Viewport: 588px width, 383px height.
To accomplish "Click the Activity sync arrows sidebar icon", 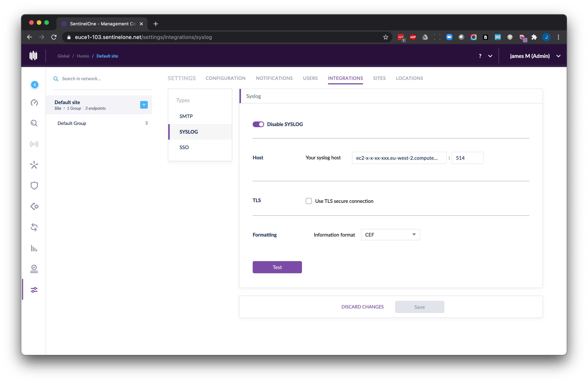I will click(34, 227).
